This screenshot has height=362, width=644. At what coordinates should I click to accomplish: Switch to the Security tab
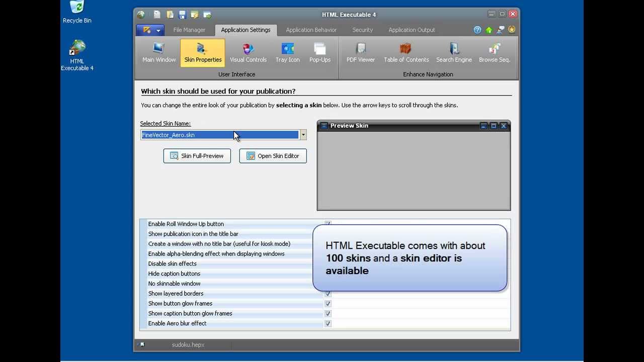click(x=362, y=30)
